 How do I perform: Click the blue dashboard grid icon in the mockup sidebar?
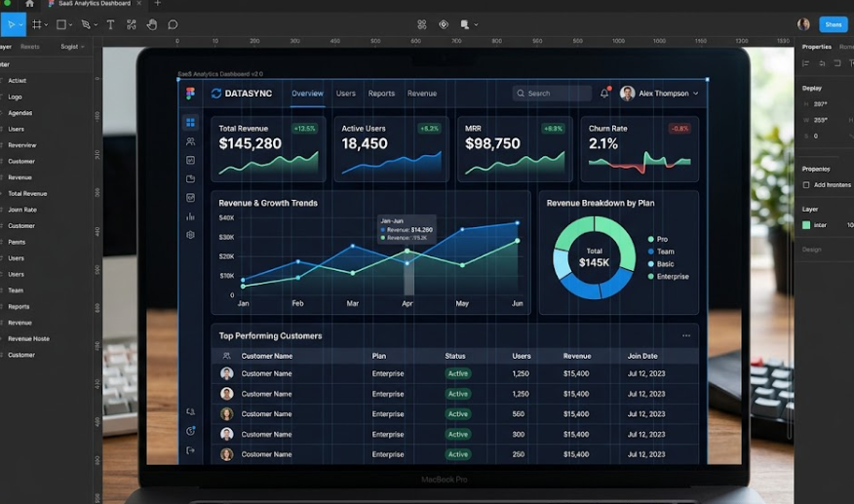pos(190,122)
